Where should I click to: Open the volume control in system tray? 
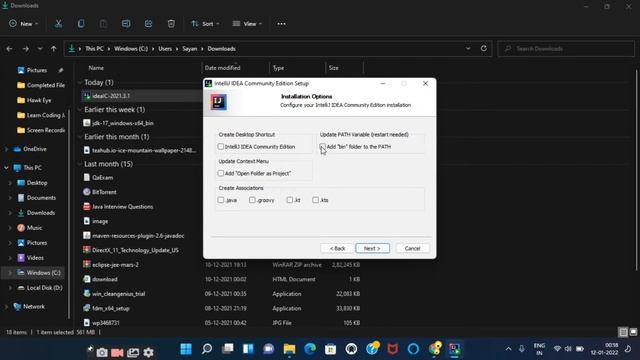tap(568, 349)
